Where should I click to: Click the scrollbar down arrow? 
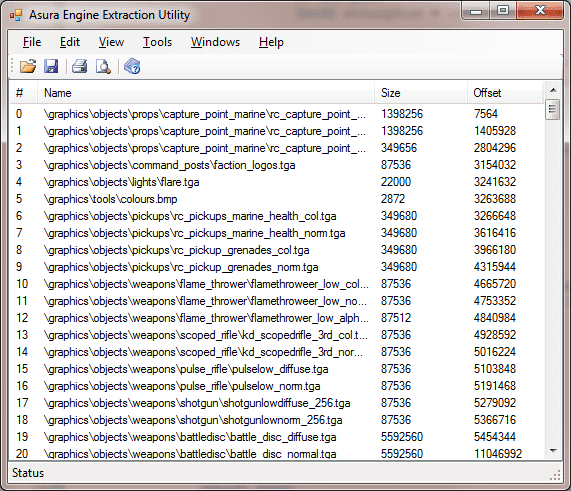pos(553,451)
